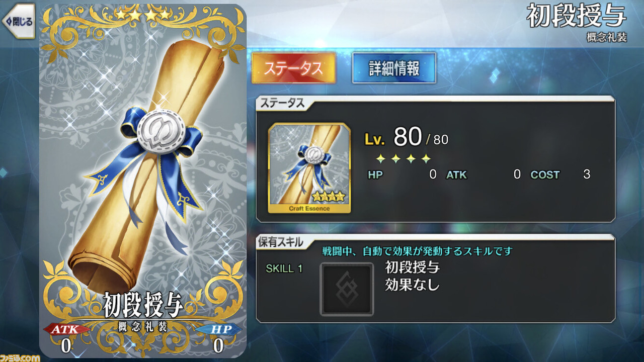The image size is (644, 362).
Task: Tap the red ATK badge on card
Action: 66,329
